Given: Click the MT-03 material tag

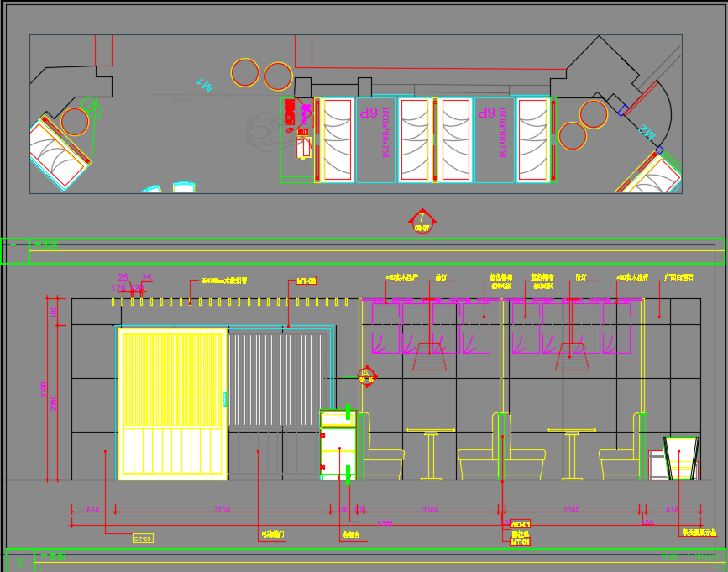Looking at the screenshot, I should (306, 281).
